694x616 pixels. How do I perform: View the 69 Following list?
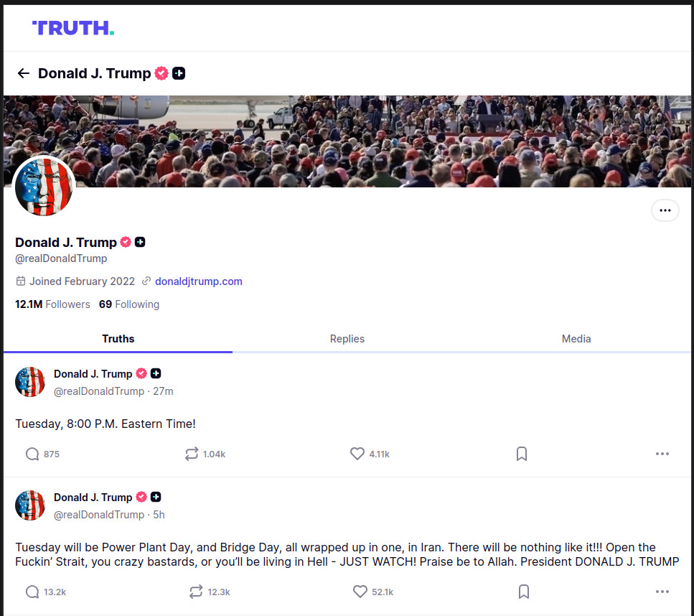[128, 304]
